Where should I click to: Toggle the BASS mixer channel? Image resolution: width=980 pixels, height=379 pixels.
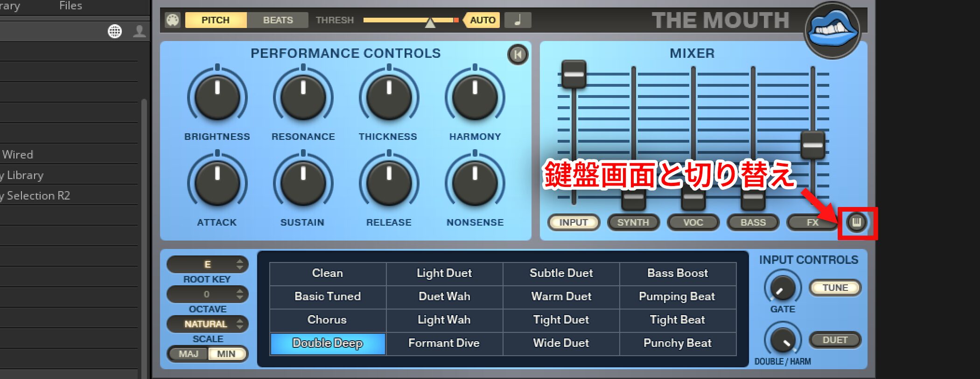coord(753,222)
